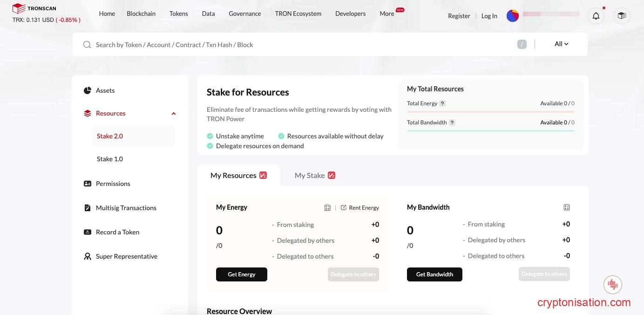
Task: Open the calculator icon in My Energy
Action: click(327, 208)
